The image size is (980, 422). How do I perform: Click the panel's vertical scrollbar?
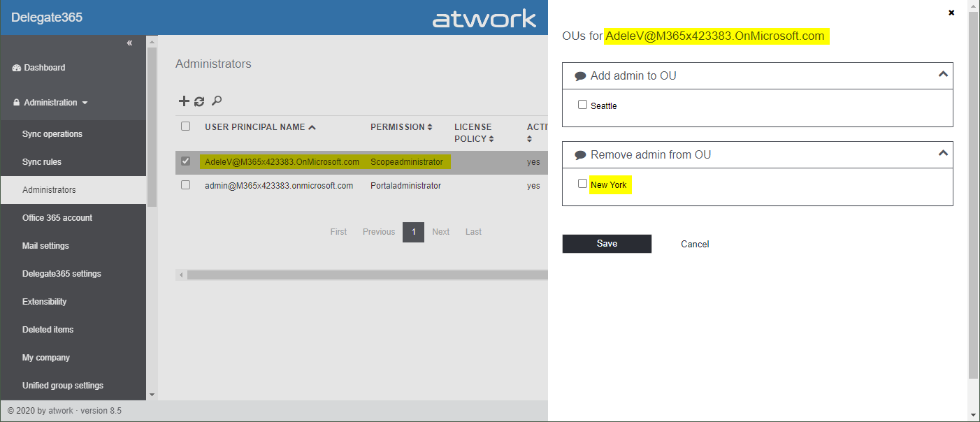pyautogui.click(x=973, y=196)
